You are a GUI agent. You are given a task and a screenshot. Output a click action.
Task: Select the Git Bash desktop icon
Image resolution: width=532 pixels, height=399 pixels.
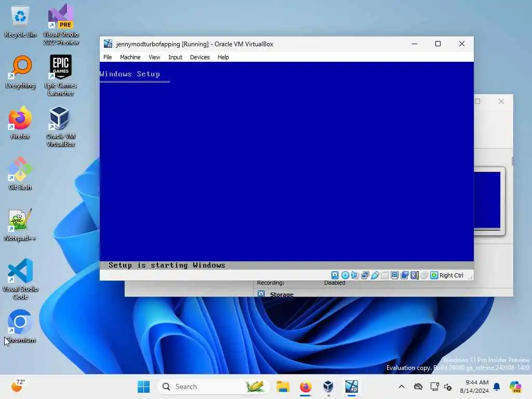20,174
